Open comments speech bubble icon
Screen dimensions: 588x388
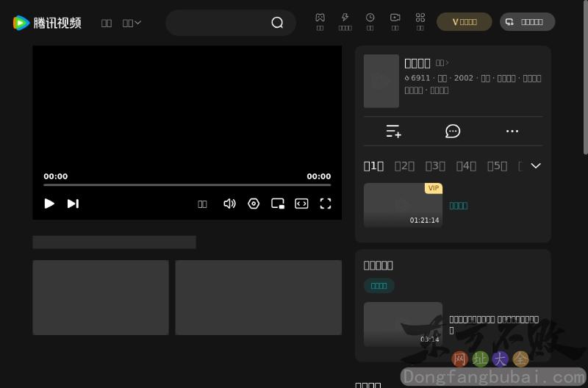(453, 132)
